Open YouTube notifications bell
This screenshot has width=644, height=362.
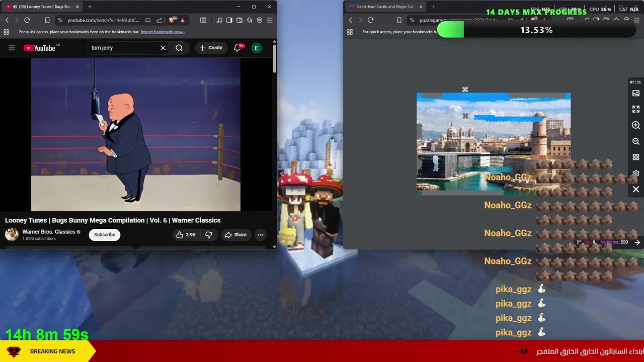[x=237, y=48]
